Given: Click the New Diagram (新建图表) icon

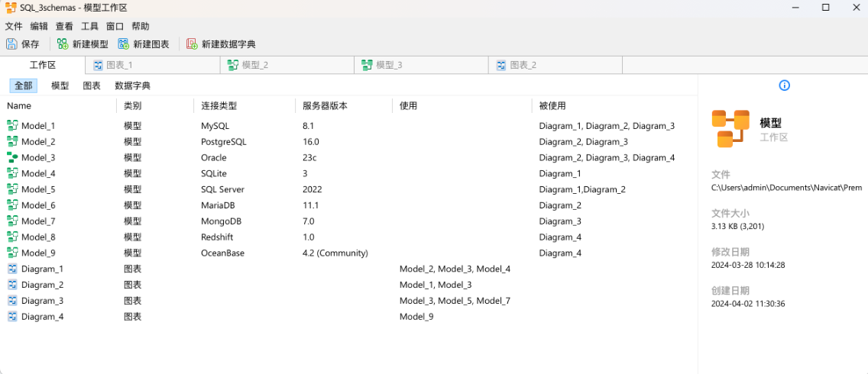Looking at the screenshot, I should (x=124, y=44).
